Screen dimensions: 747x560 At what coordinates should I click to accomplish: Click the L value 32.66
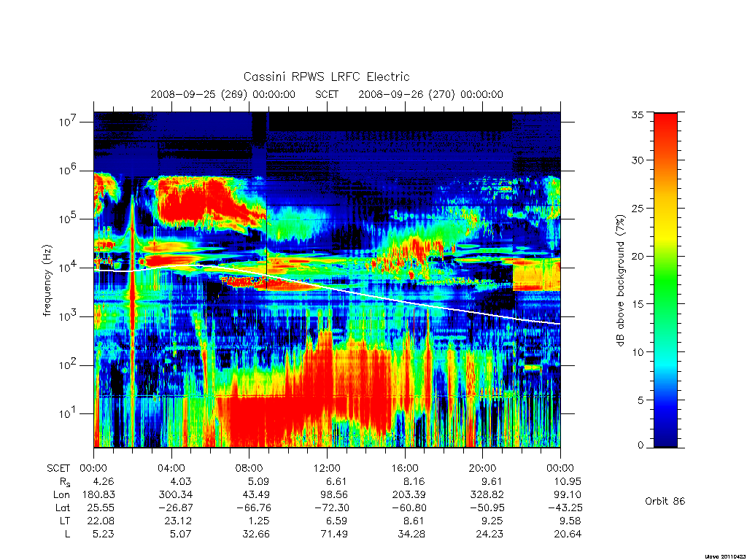click(x=256, y=534)
